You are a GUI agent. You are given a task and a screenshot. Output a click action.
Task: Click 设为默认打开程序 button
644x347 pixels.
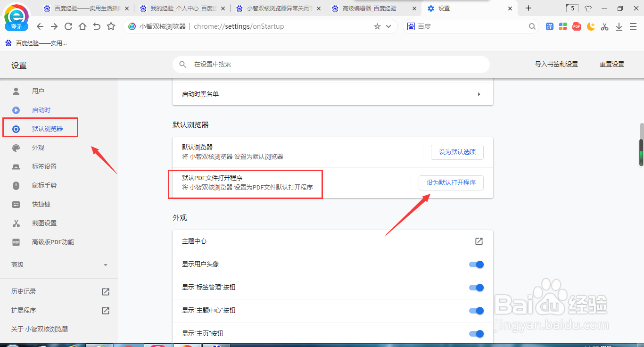(451, 183)
